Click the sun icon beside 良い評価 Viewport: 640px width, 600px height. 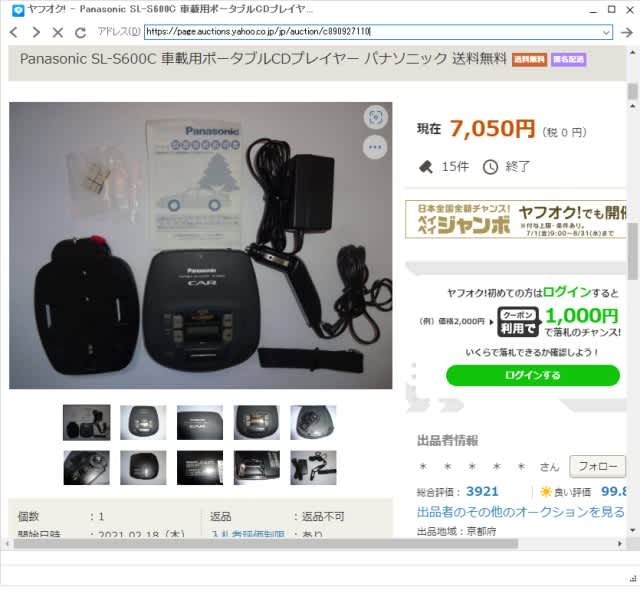(x=546, y=491)
